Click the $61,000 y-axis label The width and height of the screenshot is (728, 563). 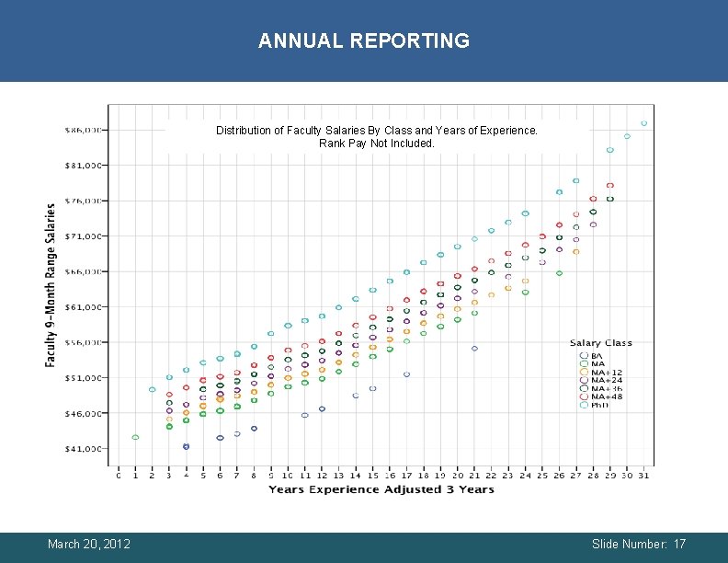click(x=83, y=307)
